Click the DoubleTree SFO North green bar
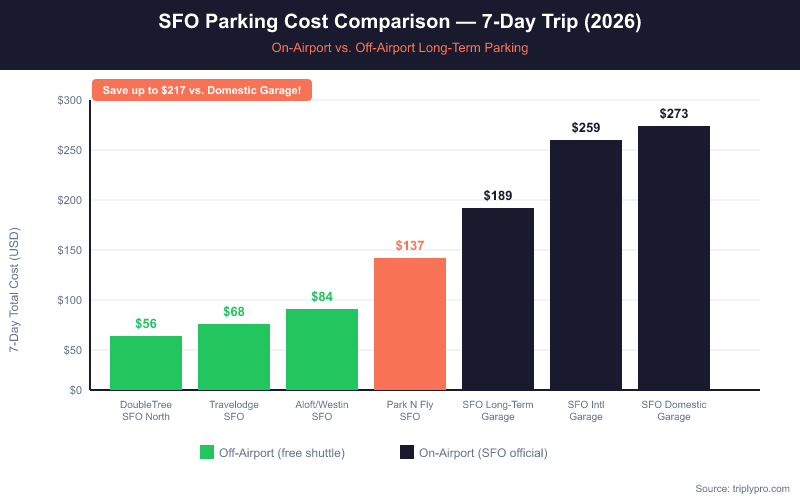 point(146,363)
